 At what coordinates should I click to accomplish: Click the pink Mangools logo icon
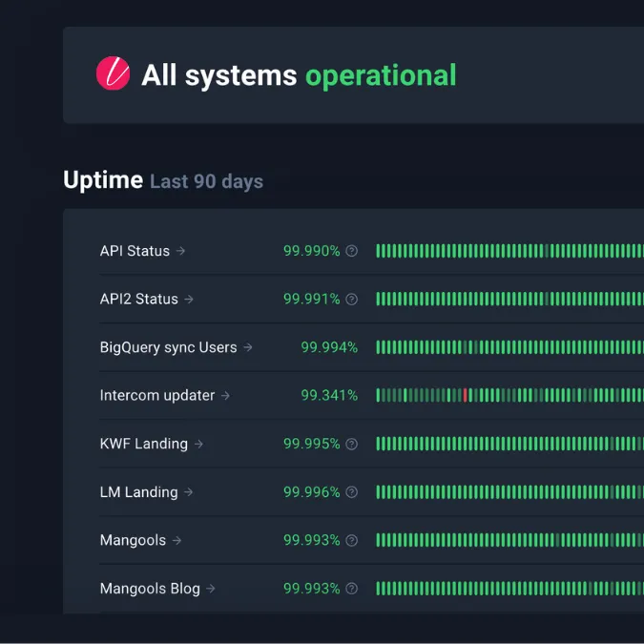tap(113, 73)
